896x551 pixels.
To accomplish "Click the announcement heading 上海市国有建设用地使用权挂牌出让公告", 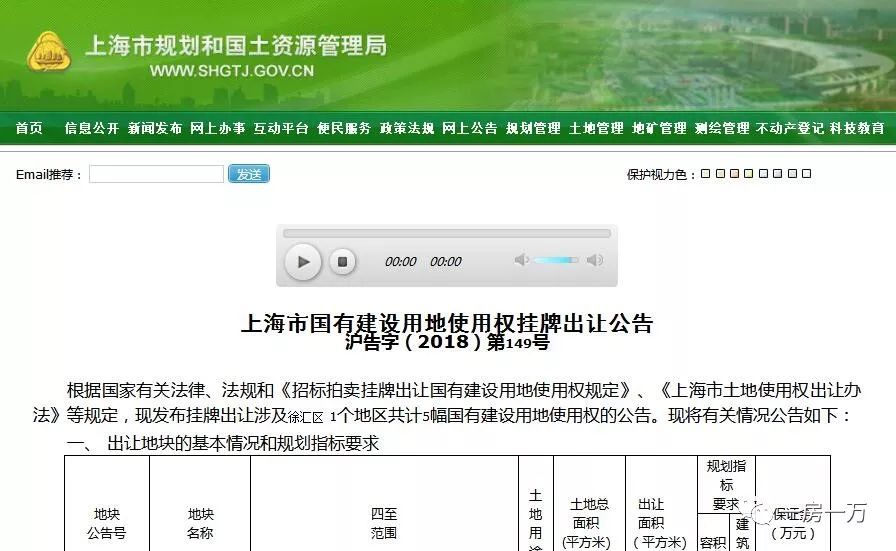I will pyautogui.click(x=447, y=324).
